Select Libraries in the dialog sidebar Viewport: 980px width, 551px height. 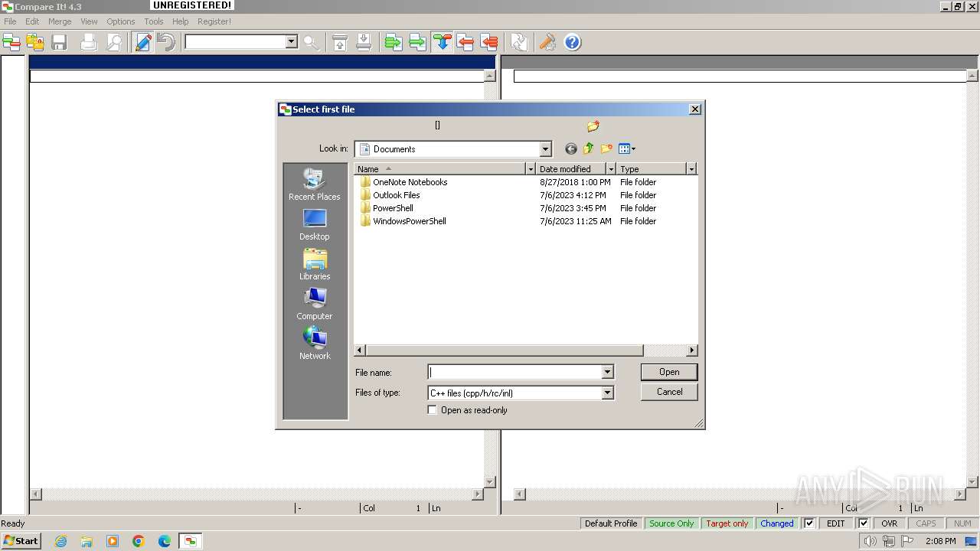315,265
